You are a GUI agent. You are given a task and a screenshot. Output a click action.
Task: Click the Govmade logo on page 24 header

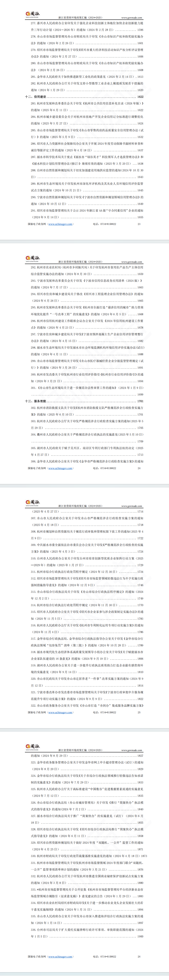[32, 259]
